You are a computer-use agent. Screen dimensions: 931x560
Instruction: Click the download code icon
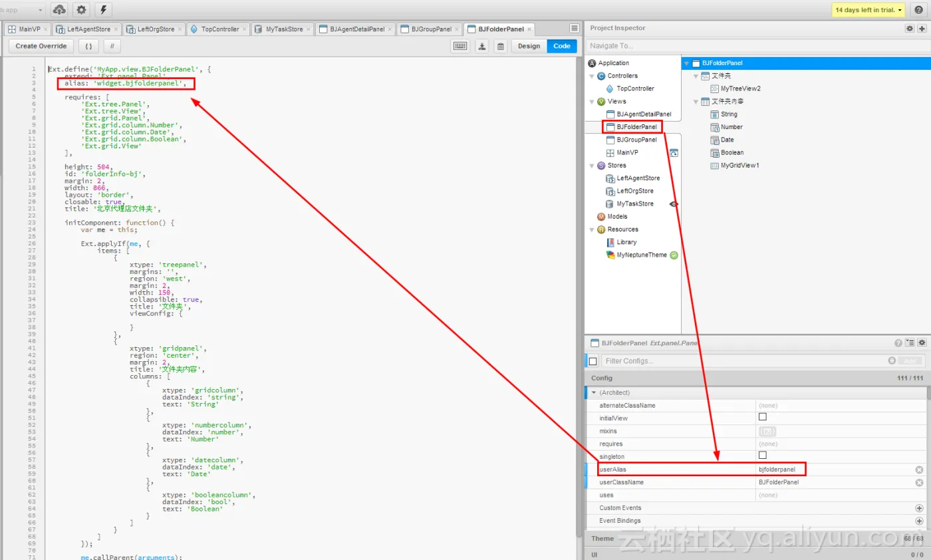click(x=483, y=46)
